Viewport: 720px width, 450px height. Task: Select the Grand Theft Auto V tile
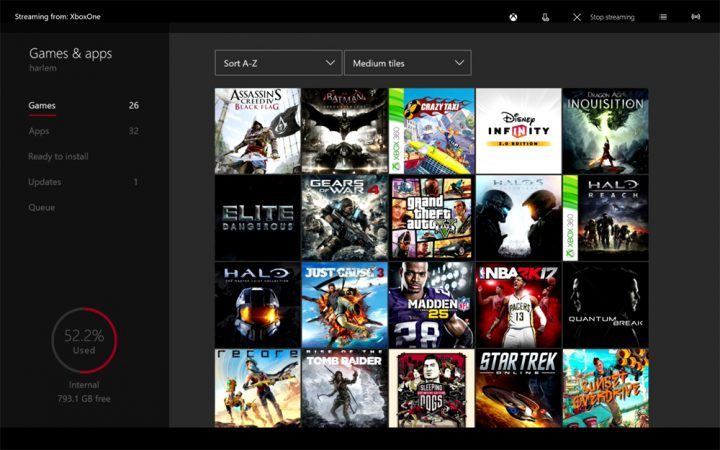coord(431,218)
